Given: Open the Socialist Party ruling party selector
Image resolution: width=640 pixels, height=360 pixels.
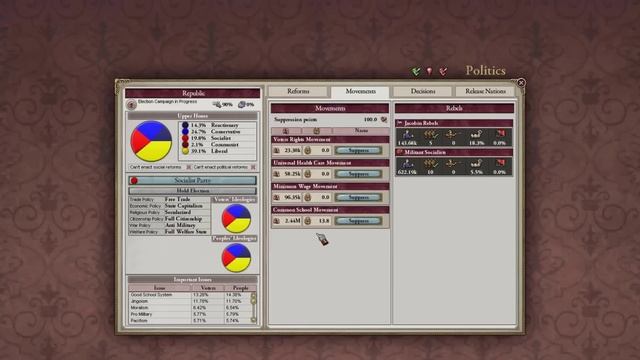Looking at the screenshot, I should coord(193,180).
